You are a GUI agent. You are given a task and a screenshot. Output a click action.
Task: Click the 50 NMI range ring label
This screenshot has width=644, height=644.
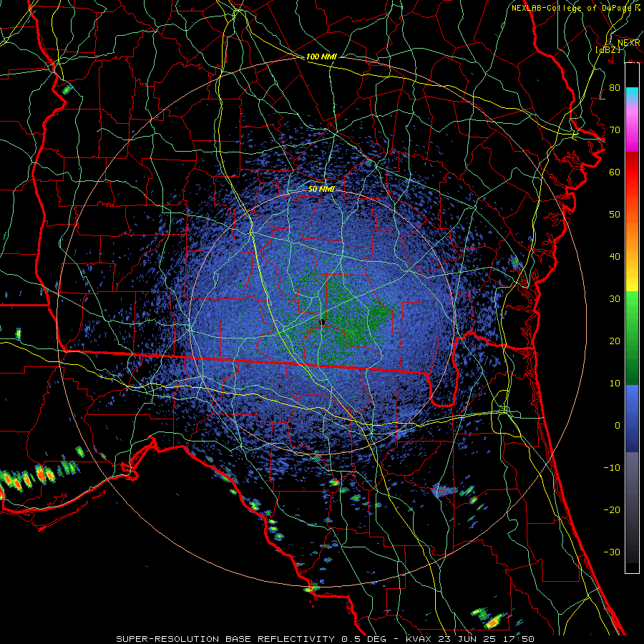tap(321, 190)
